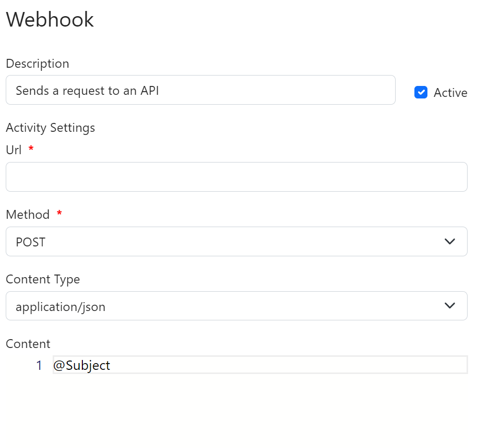Focus the empty Url input field
The width and height of the screenshot is (478, 448).
[x=237, y=177]
